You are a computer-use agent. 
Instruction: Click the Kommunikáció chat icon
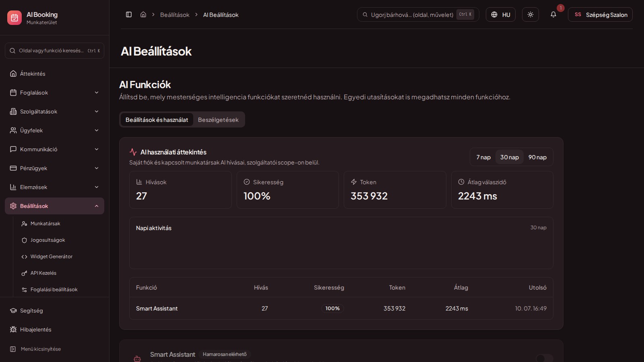[x=13, y=149]
